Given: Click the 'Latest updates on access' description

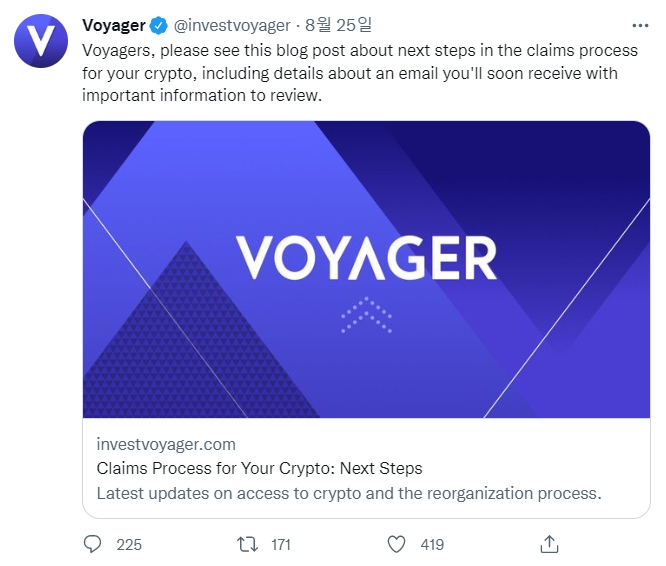Looking at the screenshot, I should tap(349, 493).
